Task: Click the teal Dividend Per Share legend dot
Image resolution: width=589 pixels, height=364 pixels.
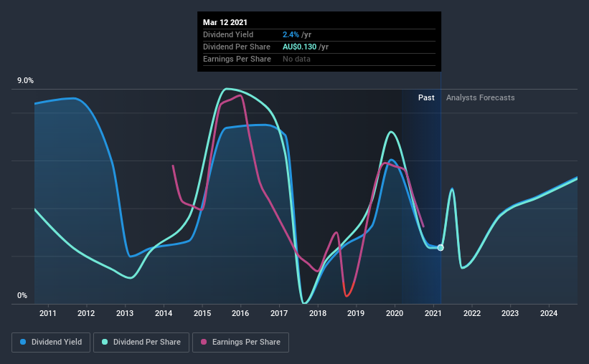Action: pos(105,342)
